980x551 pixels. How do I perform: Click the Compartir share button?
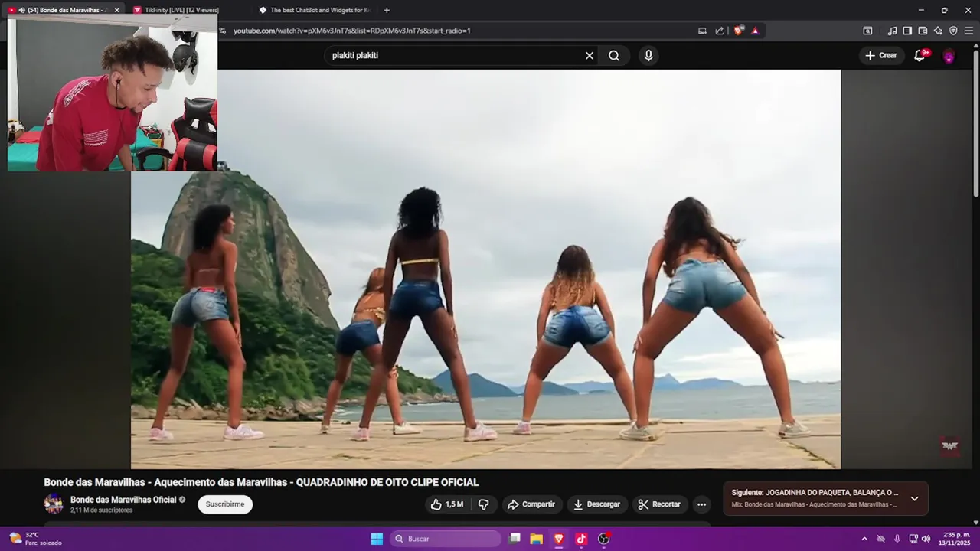(532, 504)
